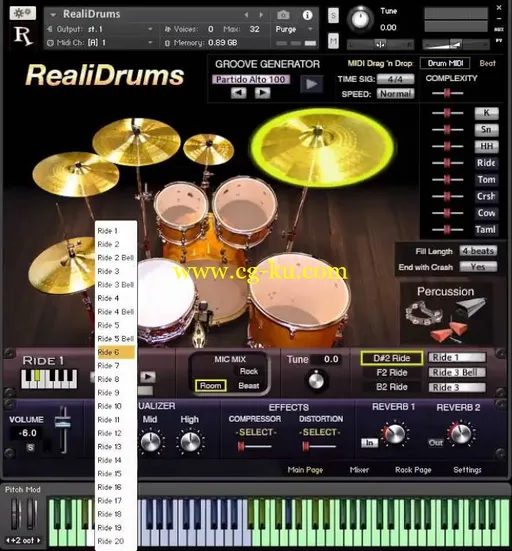The height and width of the screenshot is (551, 512).
Task: Click the hi-hat cymbal at lower left
Action: (61, 265)
